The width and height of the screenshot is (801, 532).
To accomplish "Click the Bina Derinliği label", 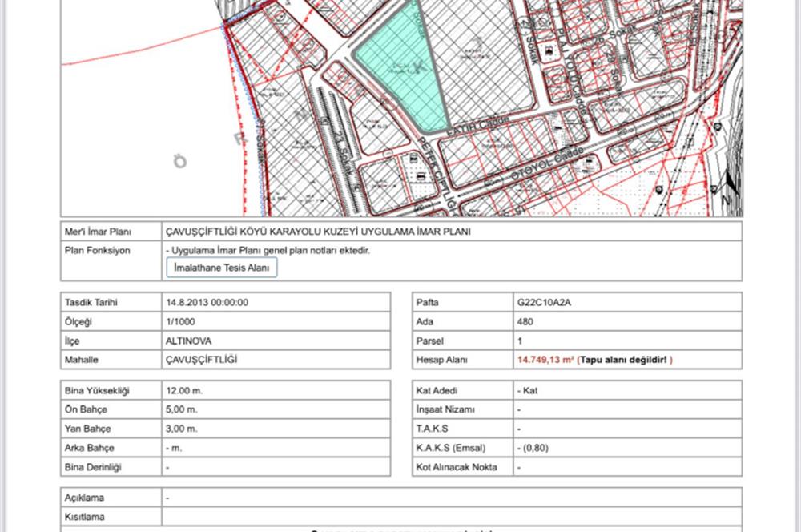I will 93,467.
